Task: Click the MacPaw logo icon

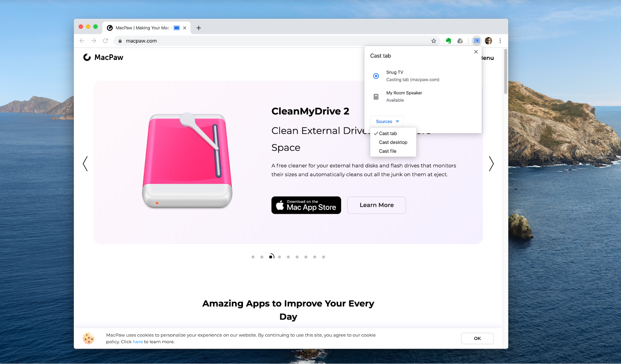Action: [x=87, y=57]
